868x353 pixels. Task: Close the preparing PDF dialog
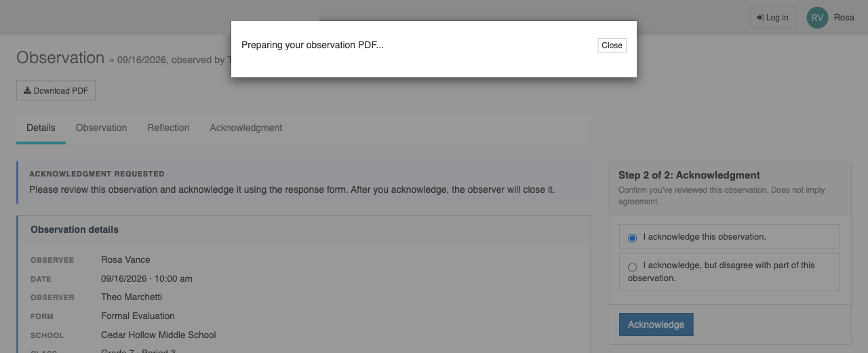tap(612, 45)
